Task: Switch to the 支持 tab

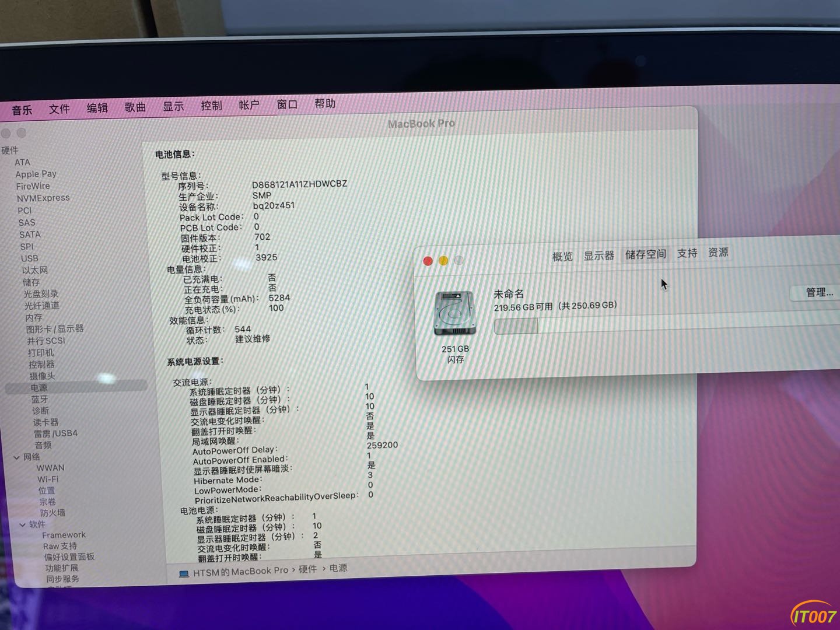Action: coord(687,253)
